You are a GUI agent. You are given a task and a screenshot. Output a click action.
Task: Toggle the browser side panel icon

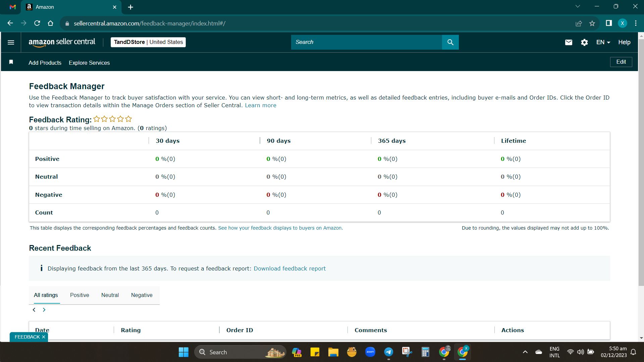[609, 23]
